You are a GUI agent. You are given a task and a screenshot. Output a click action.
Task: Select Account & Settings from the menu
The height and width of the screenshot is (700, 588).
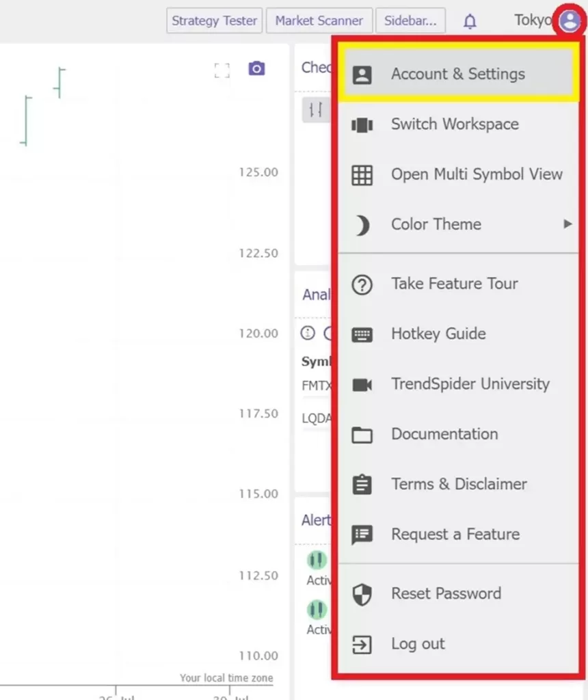[x=458, y=74]
